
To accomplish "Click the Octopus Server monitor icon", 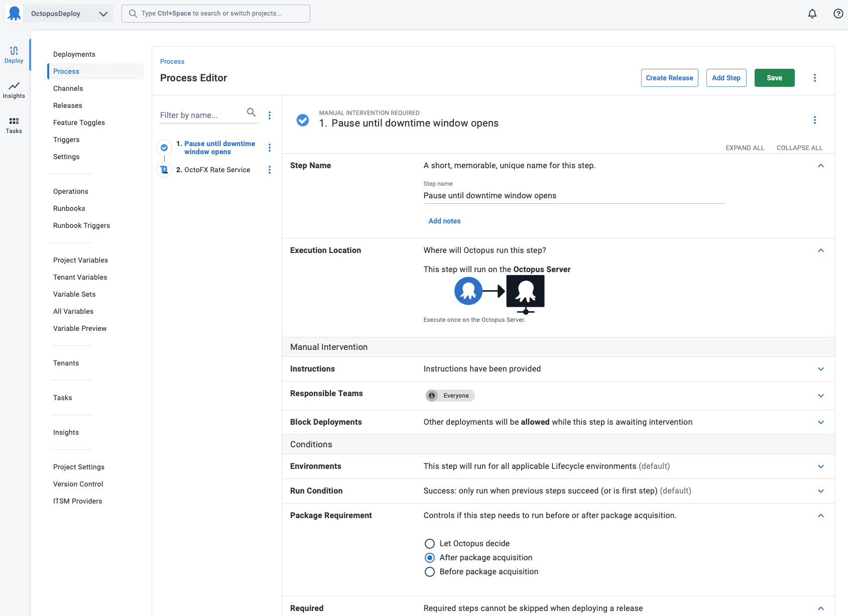I will coord(526,294).
